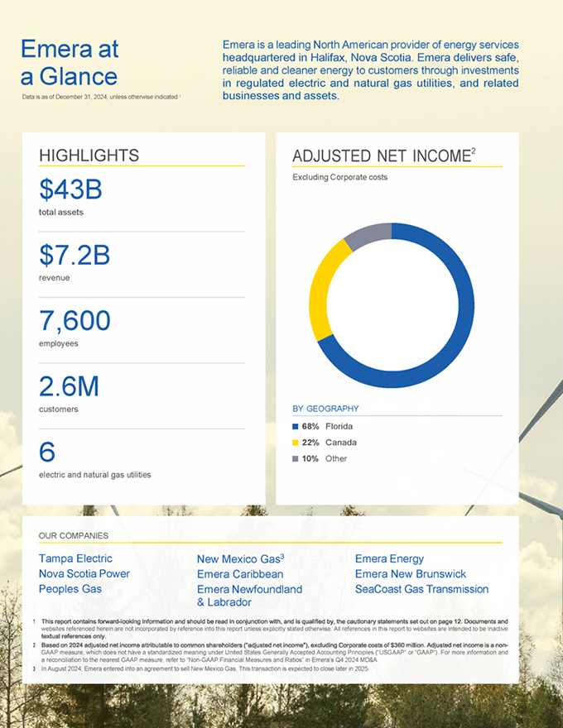The image size is (563, 728).
Task: Open the Nova Scotia Power link
Action: point(84,573)
